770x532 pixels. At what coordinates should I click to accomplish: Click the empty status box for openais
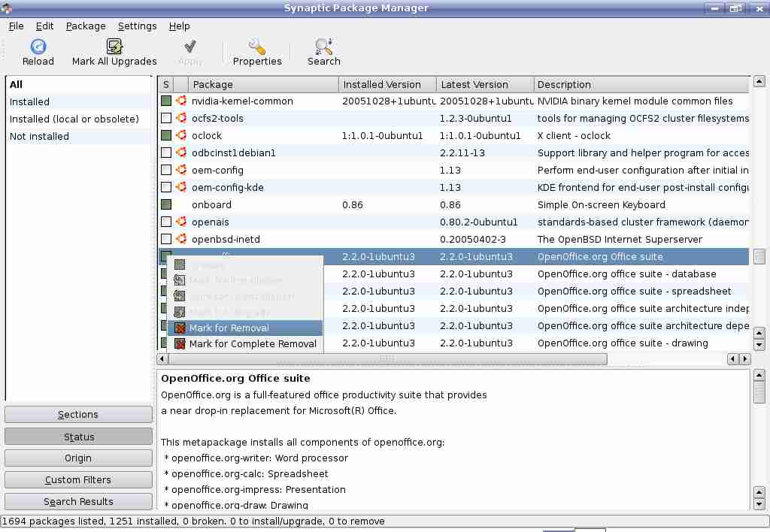pyautogui.click(x=166, y=222)
